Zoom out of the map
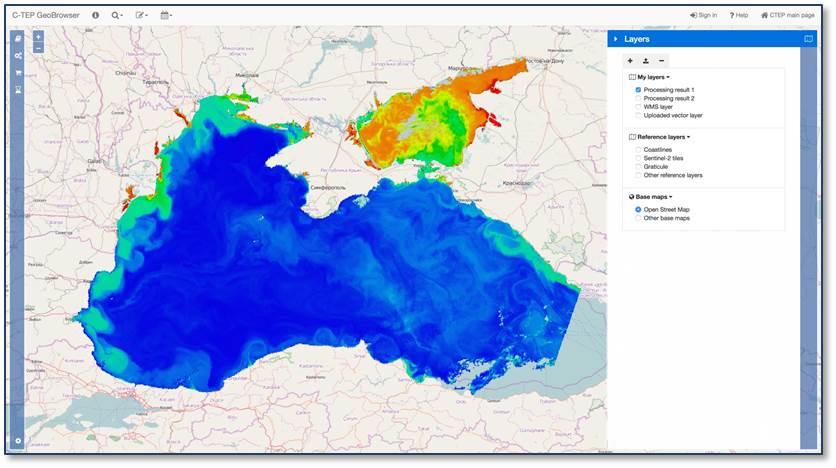This screenshot has height=468, width=836. [38, 48]
